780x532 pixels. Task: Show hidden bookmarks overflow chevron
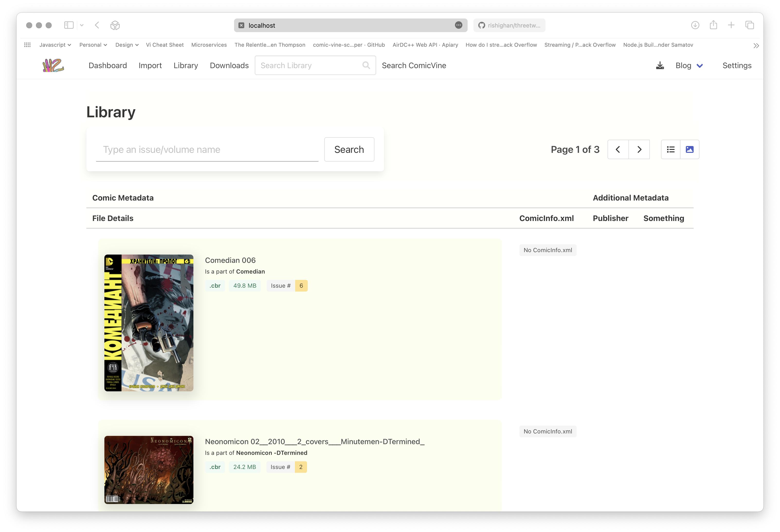point(756,45)
